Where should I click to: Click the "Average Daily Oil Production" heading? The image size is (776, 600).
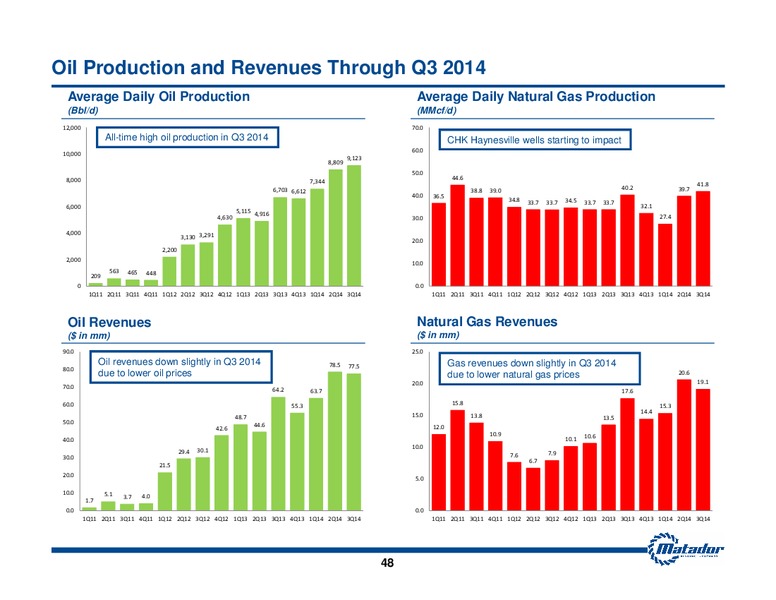(x=158, y=96)
